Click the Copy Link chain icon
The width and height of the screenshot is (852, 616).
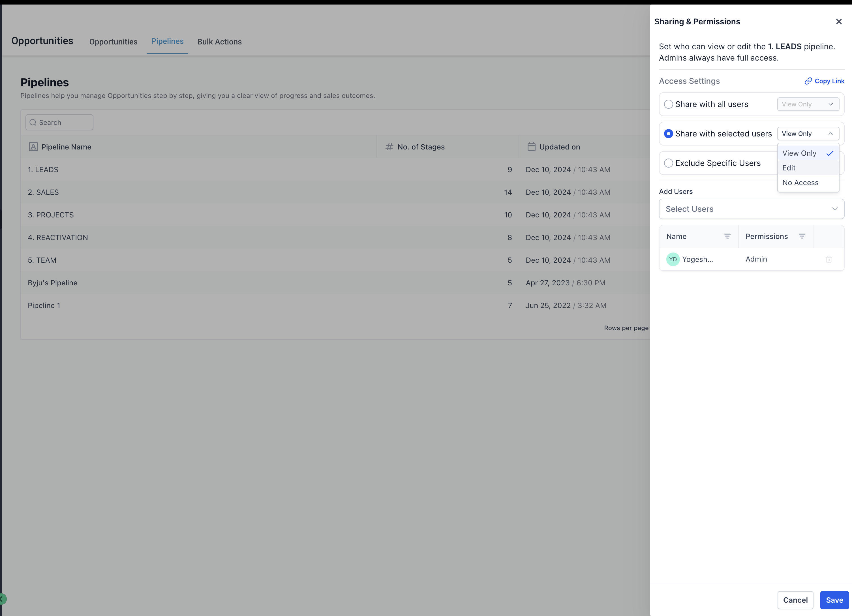tap(808, 81)
